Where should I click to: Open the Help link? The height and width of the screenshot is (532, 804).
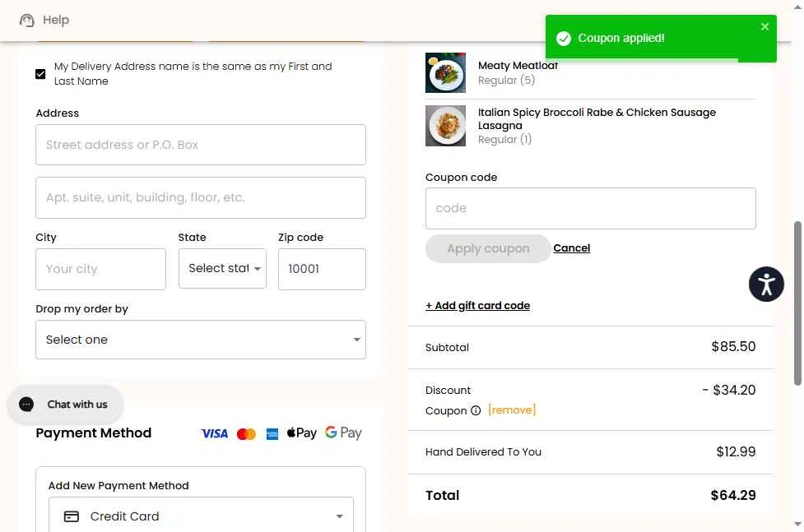point(56,20)
